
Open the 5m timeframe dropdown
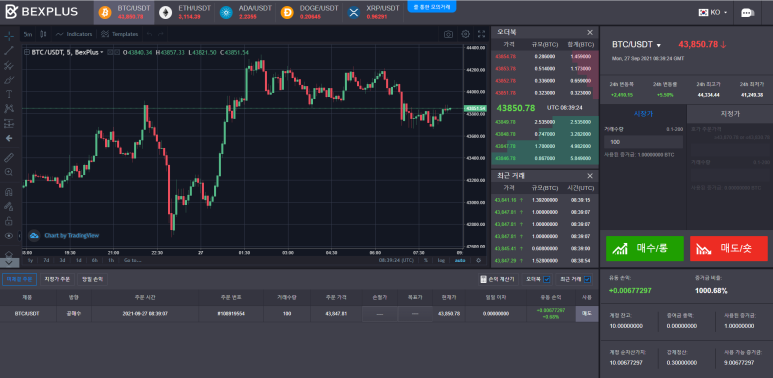click(28, 34)
